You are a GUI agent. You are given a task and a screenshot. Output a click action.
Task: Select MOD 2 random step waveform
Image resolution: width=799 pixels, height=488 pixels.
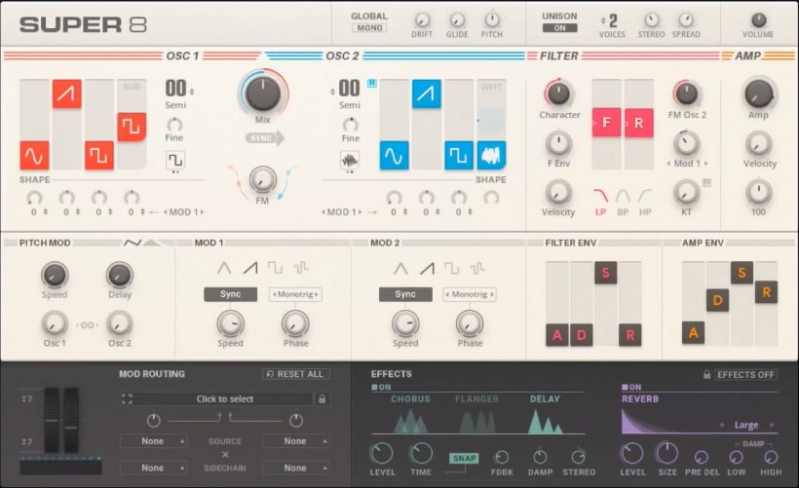click(x=477, y=268)
